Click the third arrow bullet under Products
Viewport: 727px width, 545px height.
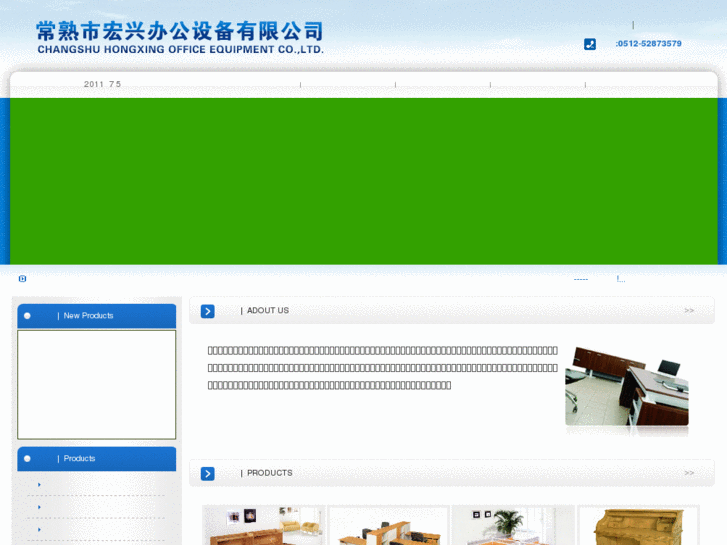point(39,529)
